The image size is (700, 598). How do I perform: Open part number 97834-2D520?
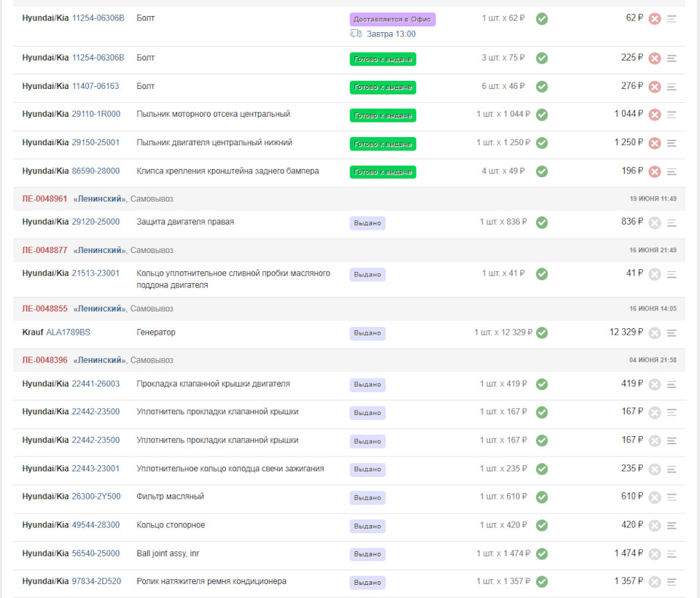tap(96, 581)
